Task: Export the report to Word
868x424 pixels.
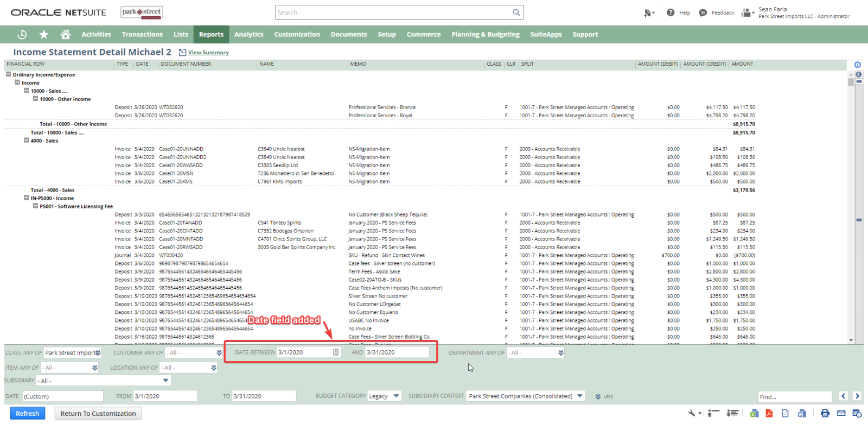Action: (802, 413)
